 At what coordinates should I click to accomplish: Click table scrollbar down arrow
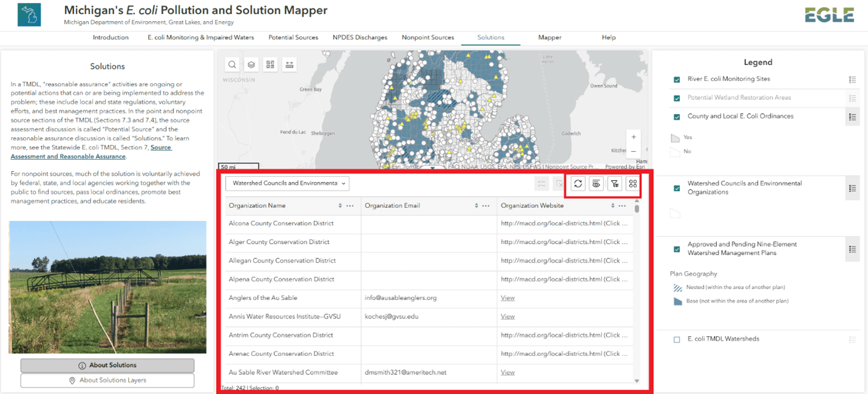pyautogui.click(x=637, y=381)
